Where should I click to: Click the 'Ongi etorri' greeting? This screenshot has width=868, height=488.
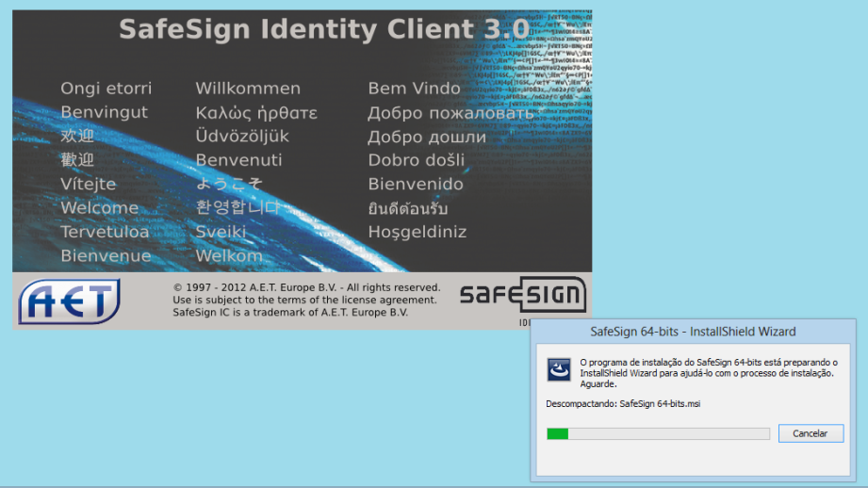(106, 88)
